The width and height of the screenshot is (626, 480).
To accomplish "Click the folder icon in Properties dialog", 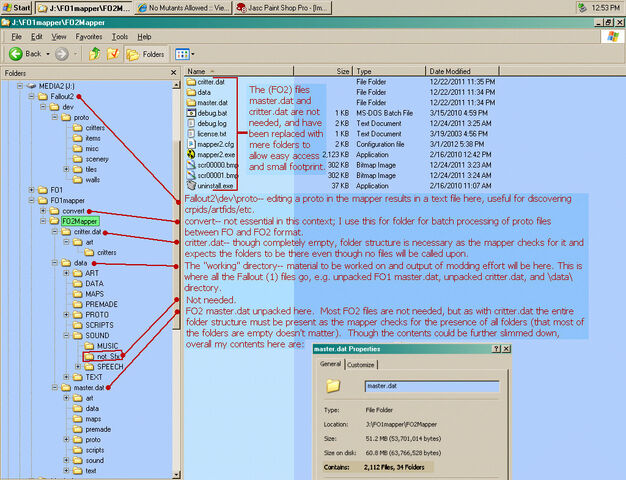I will [x=333, y=386].
